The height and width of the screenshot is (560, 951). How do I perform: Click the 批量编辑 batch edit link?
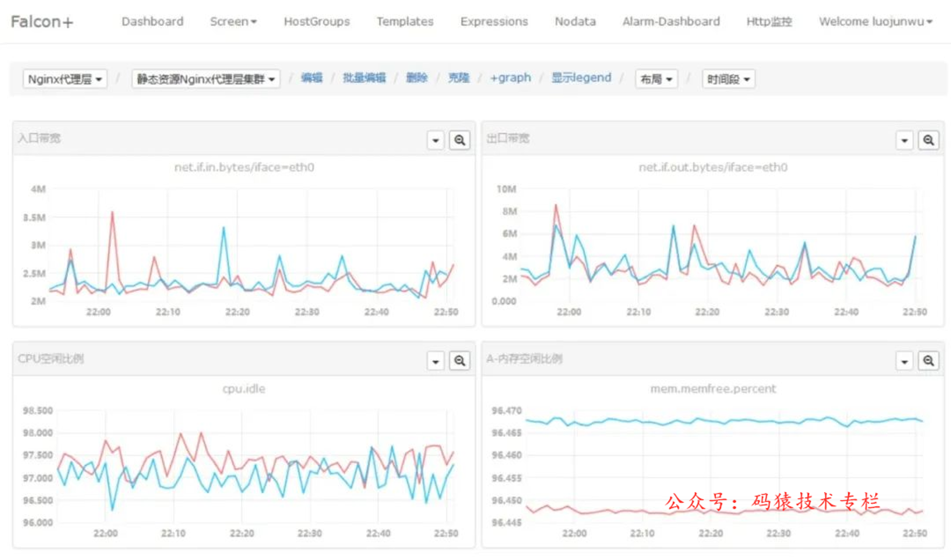(364, 77)
